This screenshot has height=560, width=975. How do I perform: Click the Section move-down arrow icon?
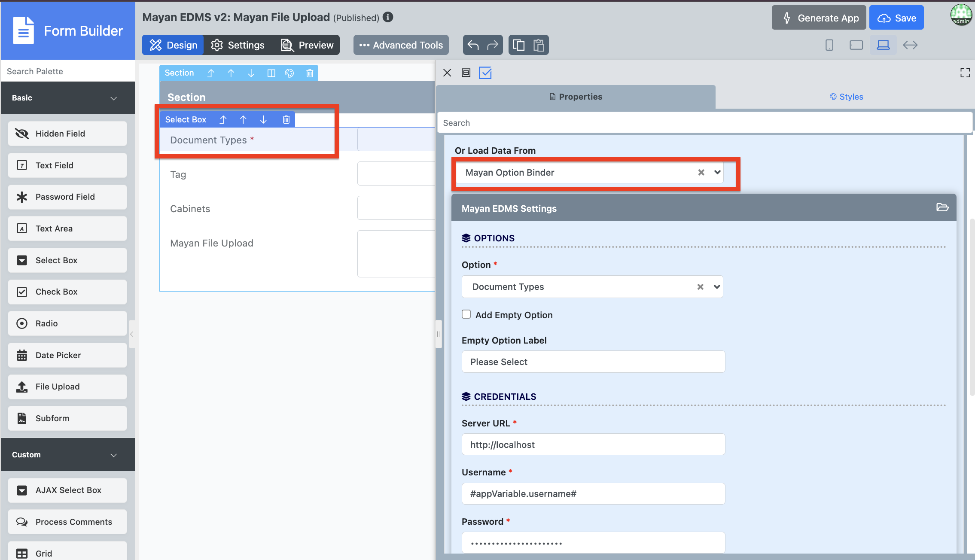coord(251,73)
